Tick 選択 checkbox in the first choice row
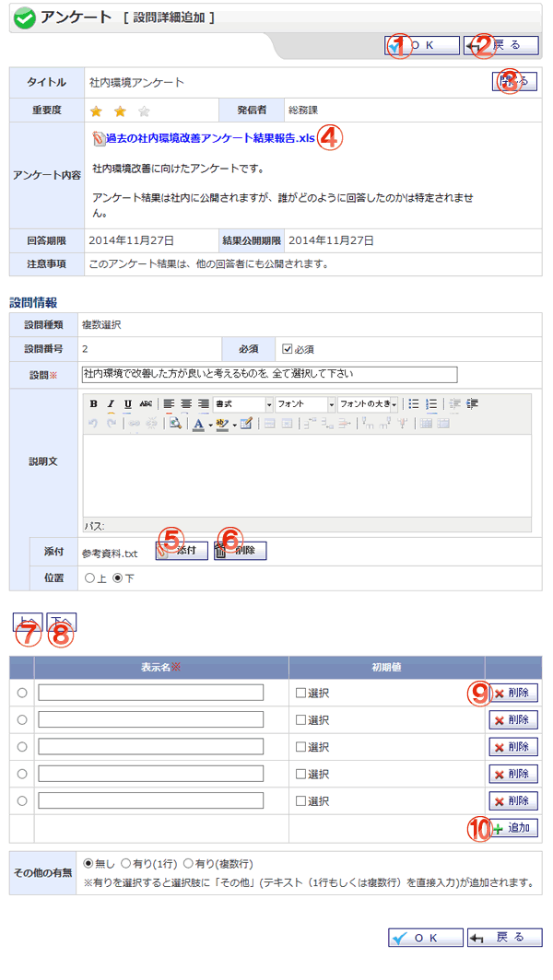Screen dimensions: 553x980 pyautogui.click(x=300, y=693)
